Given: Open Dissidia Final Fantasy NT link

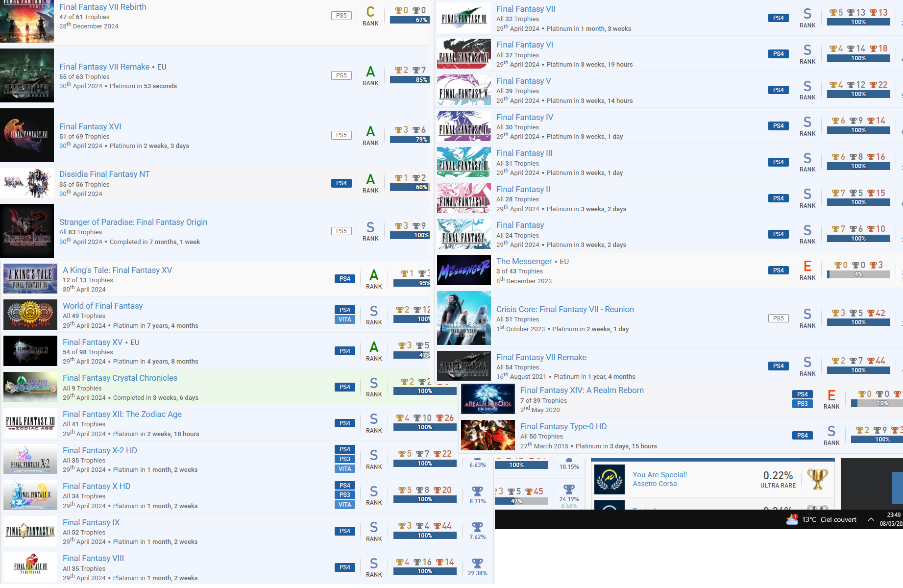Looking at the screenshot, I should point(104,174).
